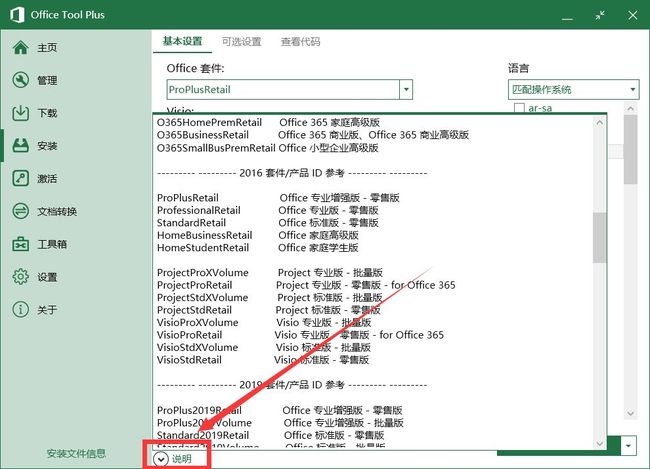The width and height of the screenshot is (650, 469).
Task: Click the StandardRetail text line
Action: 267,223
